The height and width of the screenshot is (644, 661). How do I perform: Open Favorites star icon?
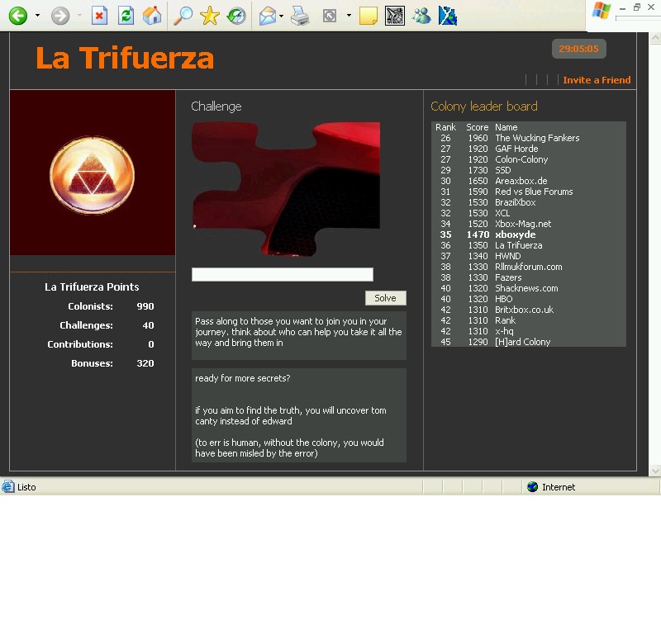click(x=210, y=16)
